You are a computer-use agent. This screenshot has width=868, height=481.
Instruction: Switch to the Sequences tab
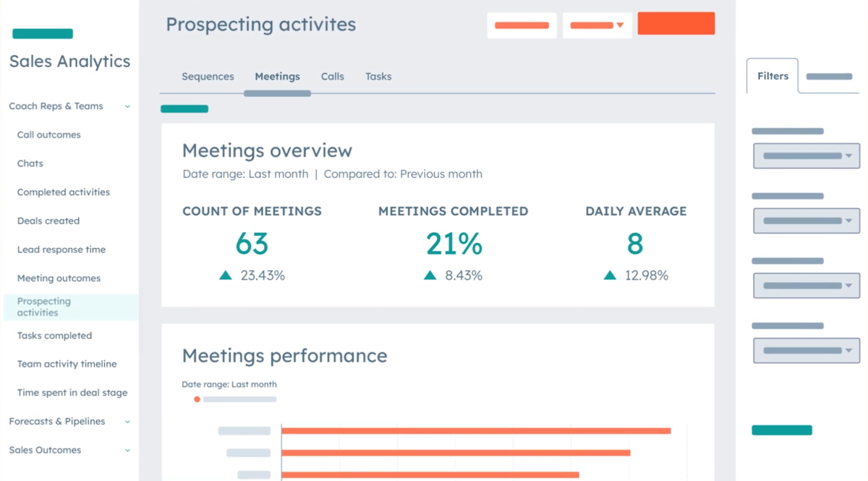(x=208, y=76)
